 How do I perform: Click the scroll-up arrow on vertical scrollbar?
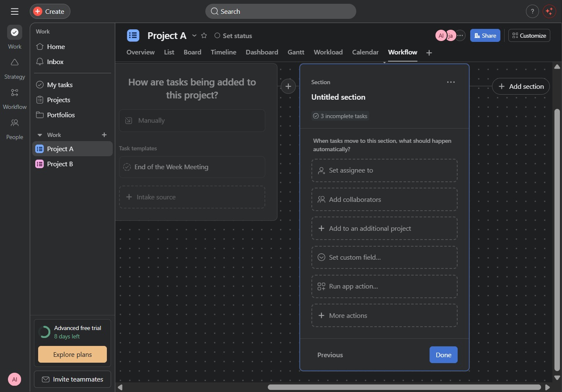tap(557, 67)
